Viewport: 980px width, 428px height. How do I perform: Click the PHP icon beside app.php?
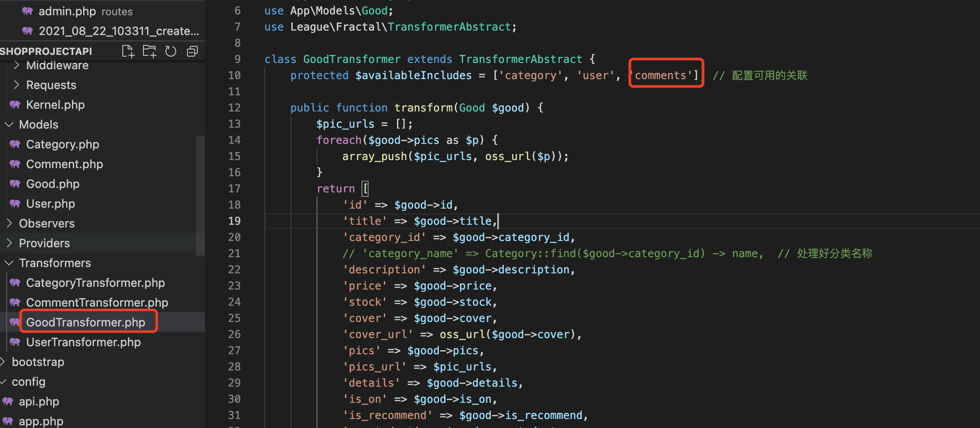8,421
